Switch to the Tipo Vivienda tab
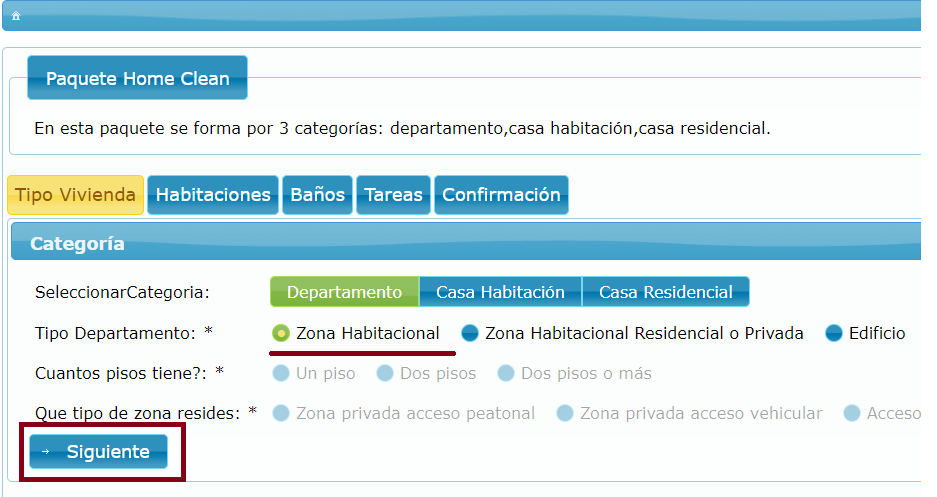The image size is (937, 497). click(75, 195)
